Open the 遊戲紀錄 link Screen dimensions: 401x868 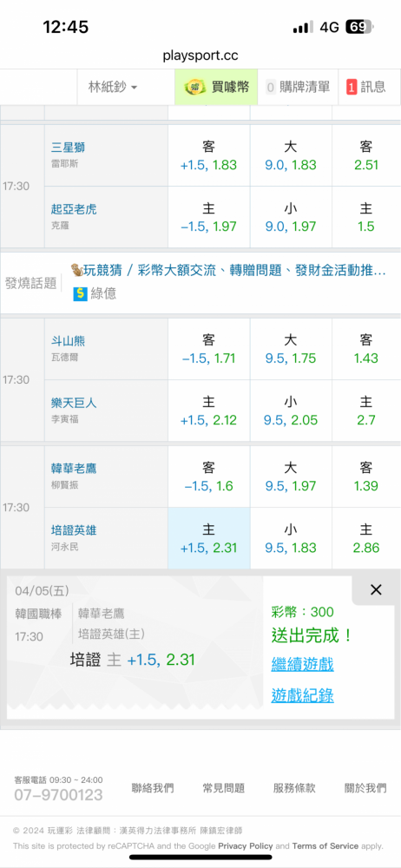point(302,695)
